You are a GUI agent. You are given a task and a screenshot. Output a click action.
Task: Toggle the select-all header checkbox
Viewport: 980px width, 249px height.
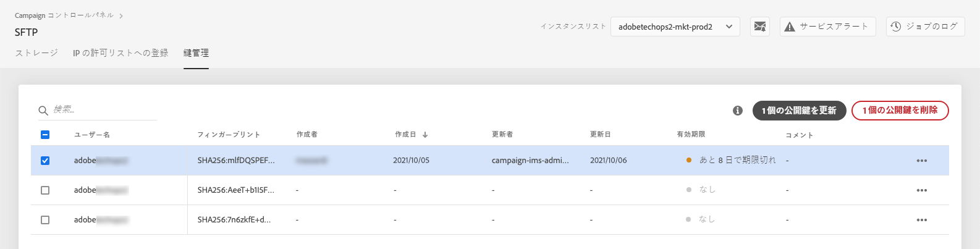(x=45, y=135)
